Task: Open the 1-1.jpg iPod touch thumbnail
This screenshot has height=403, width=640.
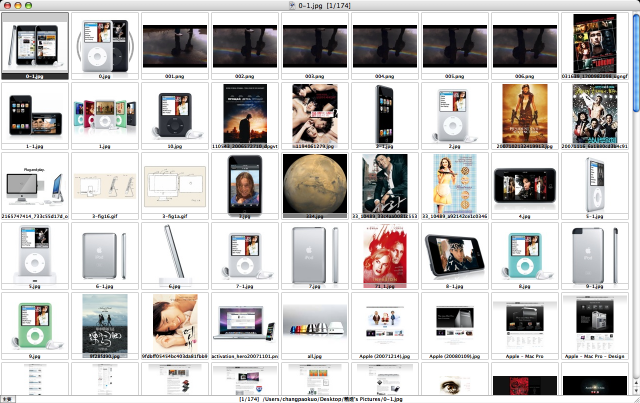Action: pos(35,116)
